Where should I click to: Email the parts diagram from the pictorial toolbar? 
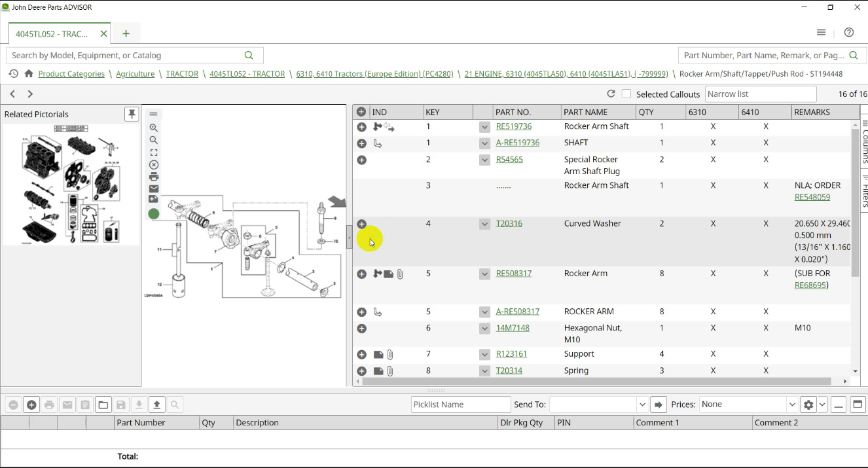pyautogui.click(x=154, y=189)
